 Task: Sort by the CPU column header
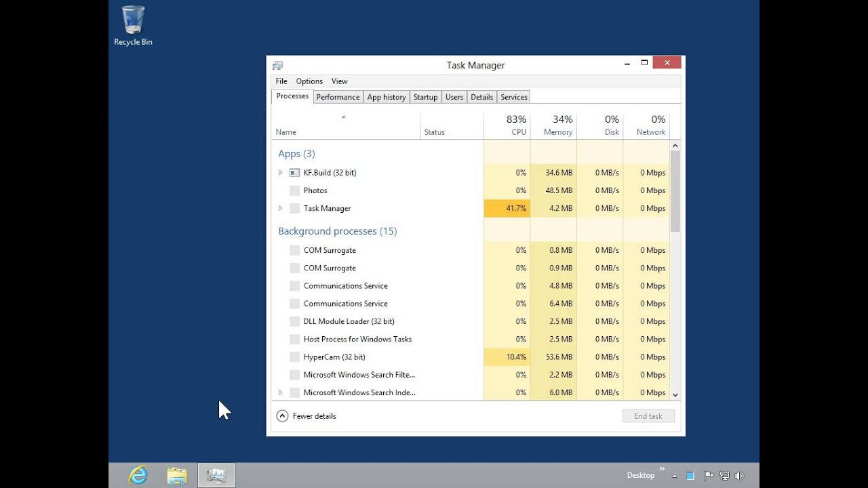(507, 125)
